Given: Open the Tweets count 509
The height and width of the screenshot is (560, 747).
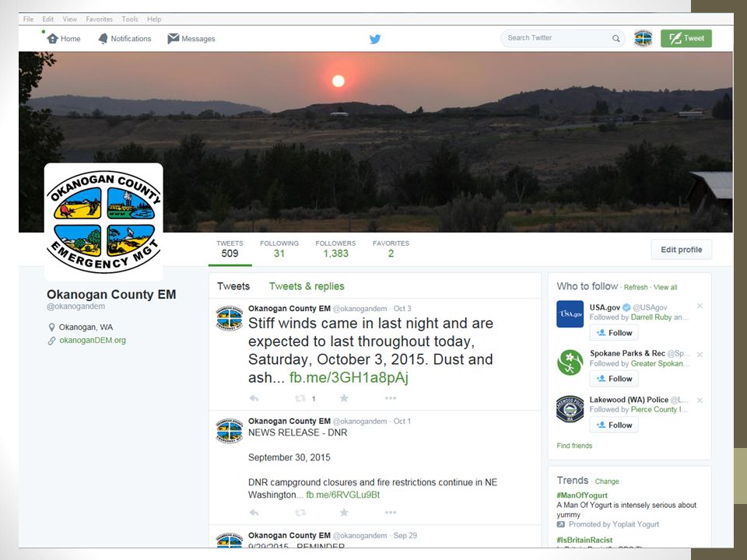Looking at the screenshot, I should pyautogui.click(x=230, y=249).
